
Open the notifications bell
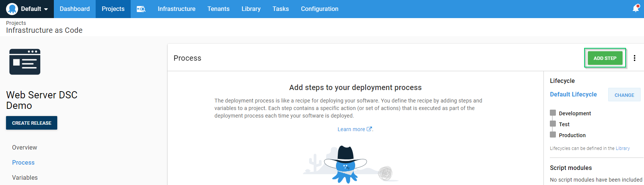click(636, 9)
